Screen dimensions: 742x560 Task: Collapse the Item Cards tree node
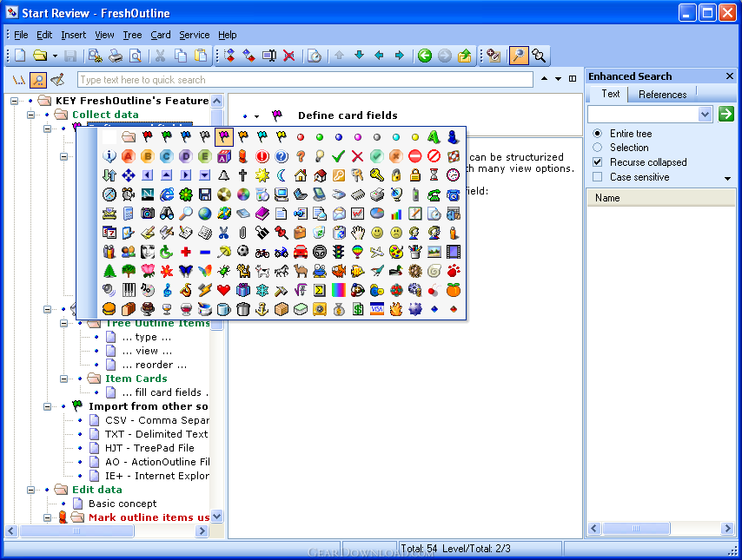tap(64, 379)
